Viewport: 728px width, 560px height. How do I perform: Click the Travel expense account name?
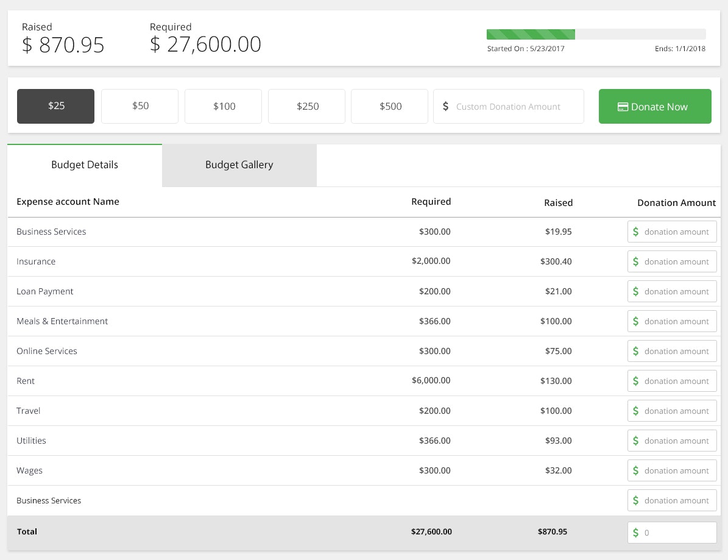point(28,411)
